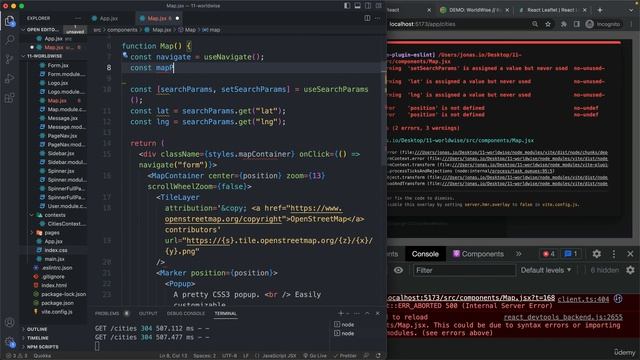Click Spaces: 2 indentation setting

tap(204, 356)
